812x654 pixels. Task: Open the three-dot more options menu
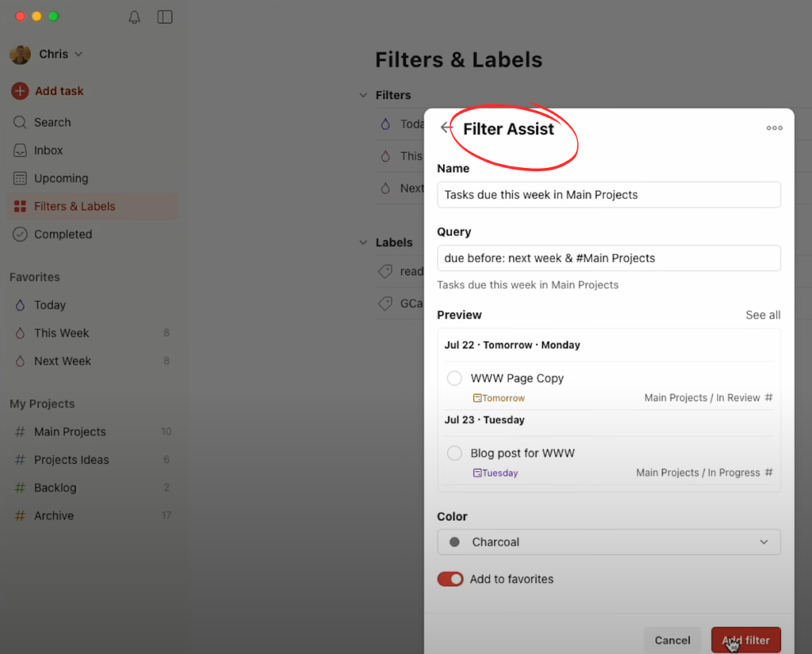coord(774,128)
